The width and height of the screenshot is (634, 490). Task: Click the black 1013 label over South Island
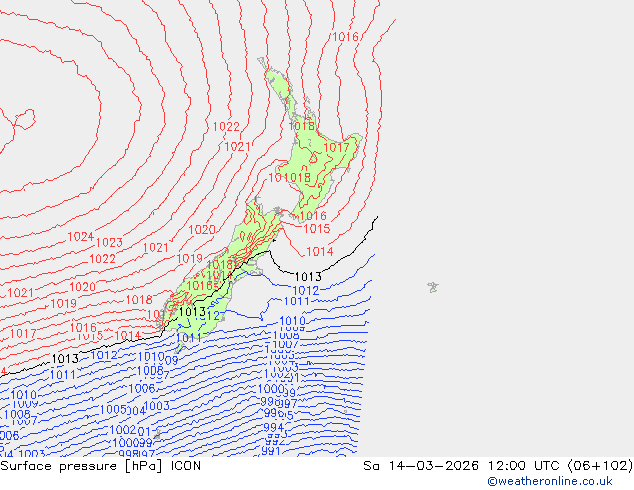[192, 312]
